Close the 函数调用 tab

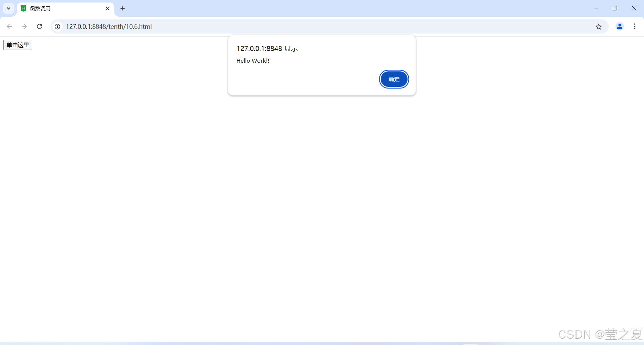coord(107,8)
